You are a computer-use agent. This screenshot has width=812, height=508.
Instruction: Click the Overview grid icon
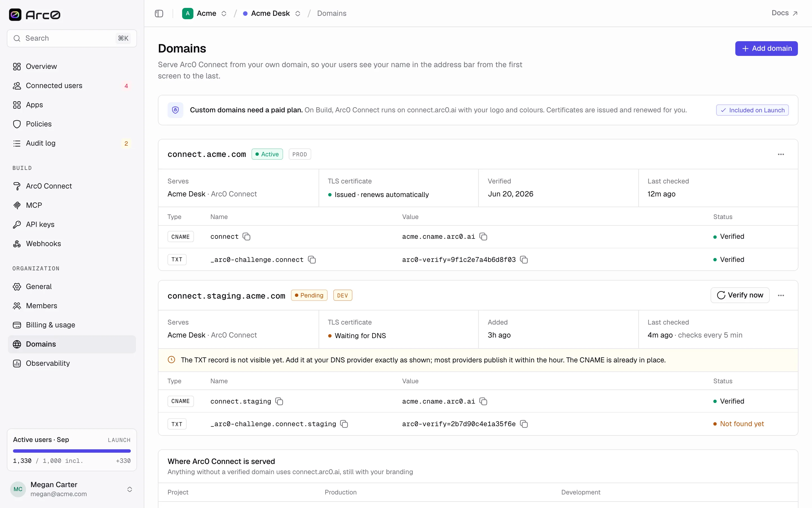point(17,67)
